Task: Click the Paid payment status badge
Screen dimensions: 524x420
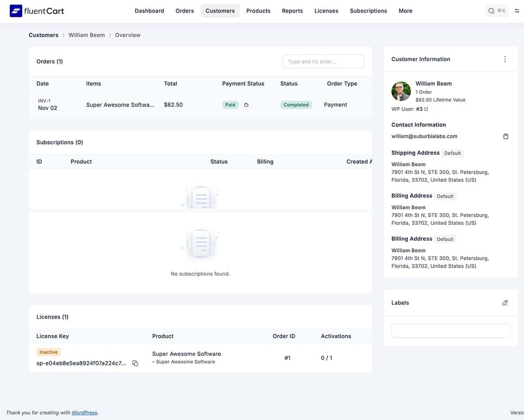Action: (230, 105)
